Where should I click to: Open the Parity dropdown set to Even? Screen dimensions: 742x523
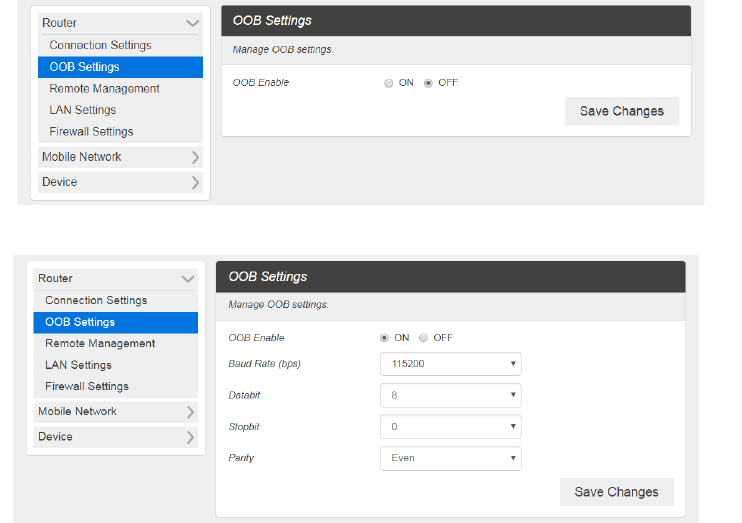pyautogui.click(x=450, y=458)
